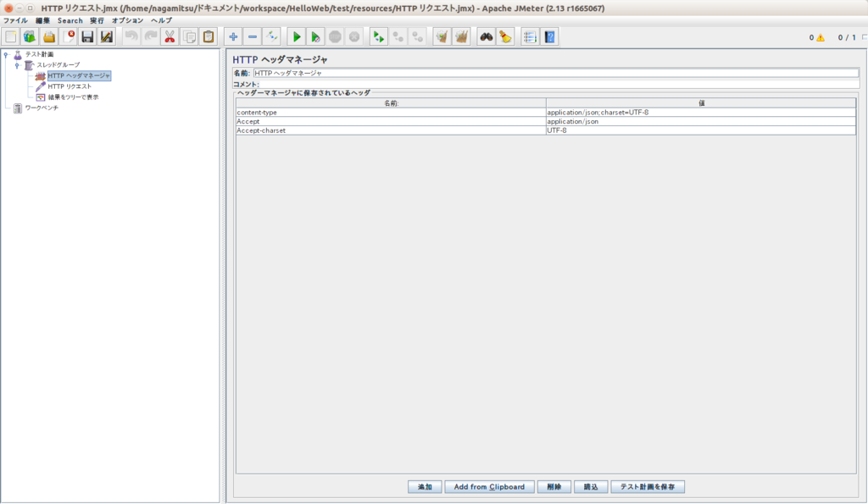The width and height of the screenshot is (868, 504).
Task: Click the Toggle enable/disable icon
Action: 271,37
